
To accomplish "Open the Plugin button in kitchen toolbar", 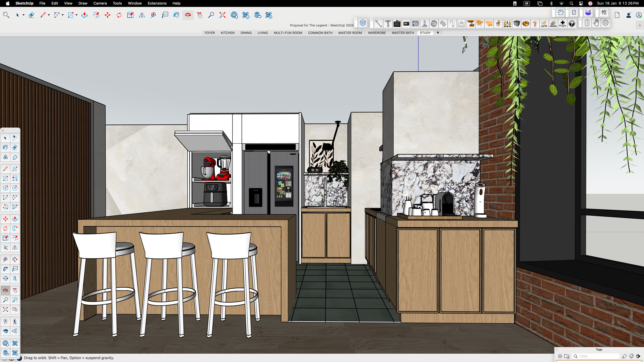I will (563, 24).
